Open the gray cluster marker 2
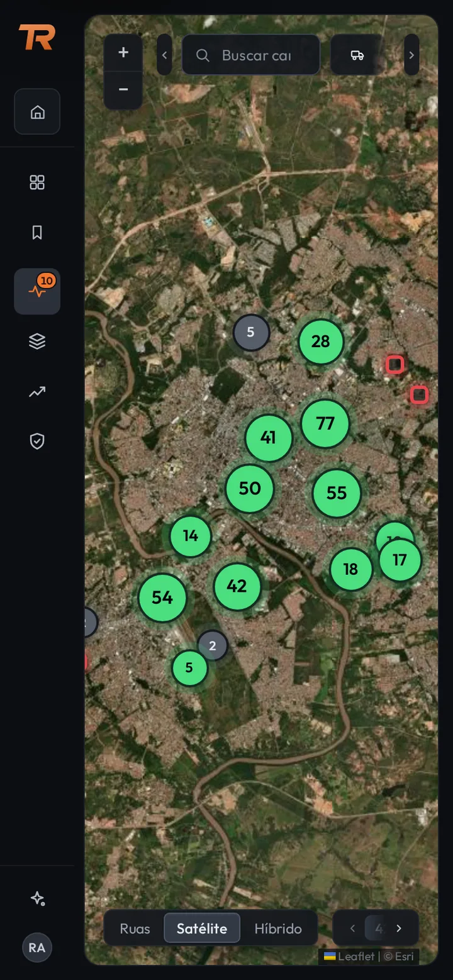The image size is (453, 980). [213, 646]
